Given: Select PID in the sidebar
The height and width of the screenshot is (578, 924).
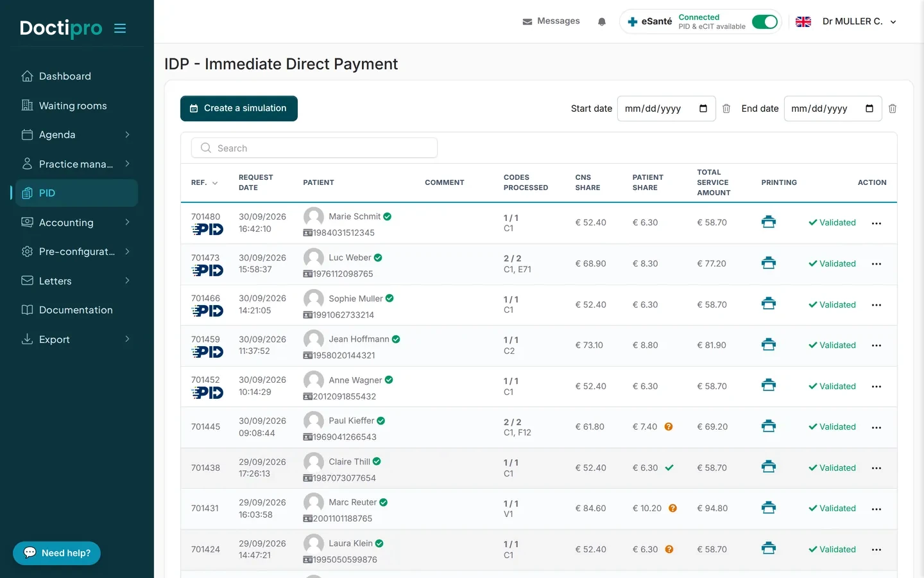Looking at the screenshot, I should pos(76,193).
